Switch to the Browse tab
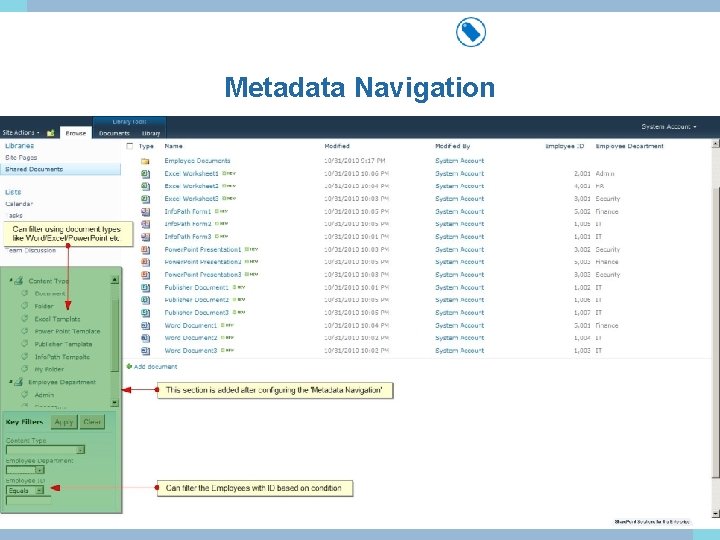This screenshot has height=540, width=720. [76, 133]
